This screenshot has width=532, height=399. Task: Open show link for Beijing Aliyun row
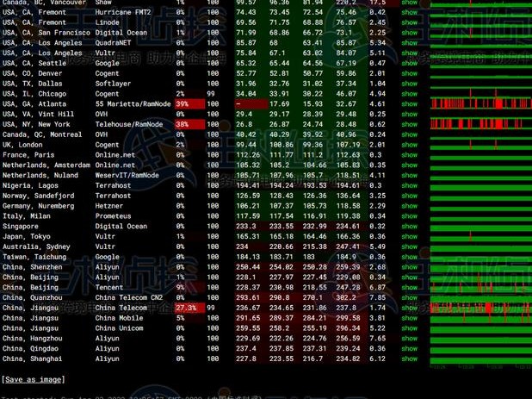(410, 277)
